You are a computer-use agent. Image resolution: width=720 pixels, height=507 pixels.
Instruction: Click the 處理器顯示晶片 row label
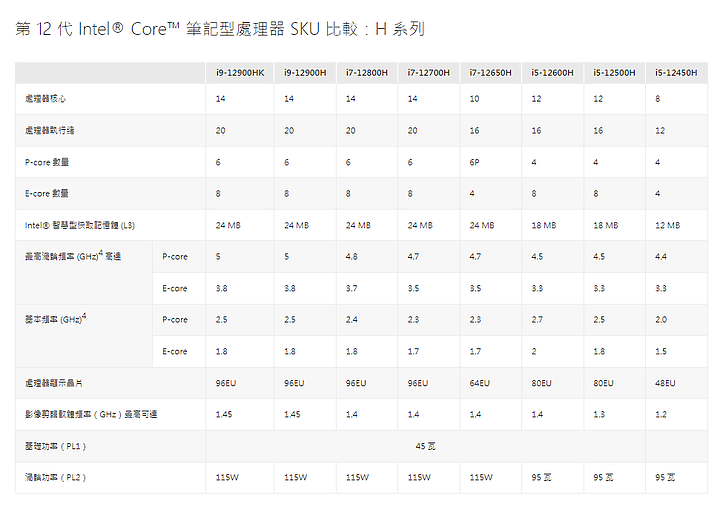click(x=53, y=383)
